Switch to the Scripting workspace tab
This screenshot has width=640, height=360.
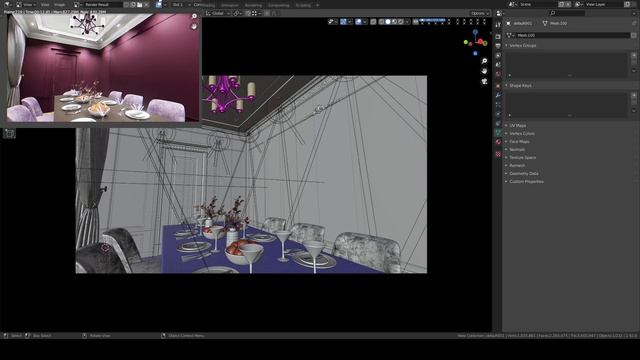[x=303, y=5]
